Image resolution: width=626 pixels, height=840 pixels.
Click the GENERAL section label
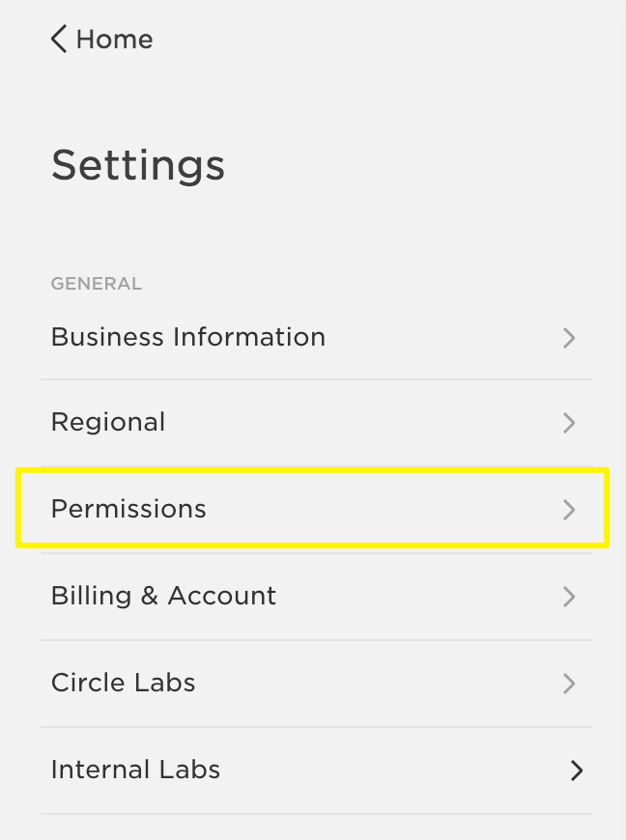pos(97,284)
